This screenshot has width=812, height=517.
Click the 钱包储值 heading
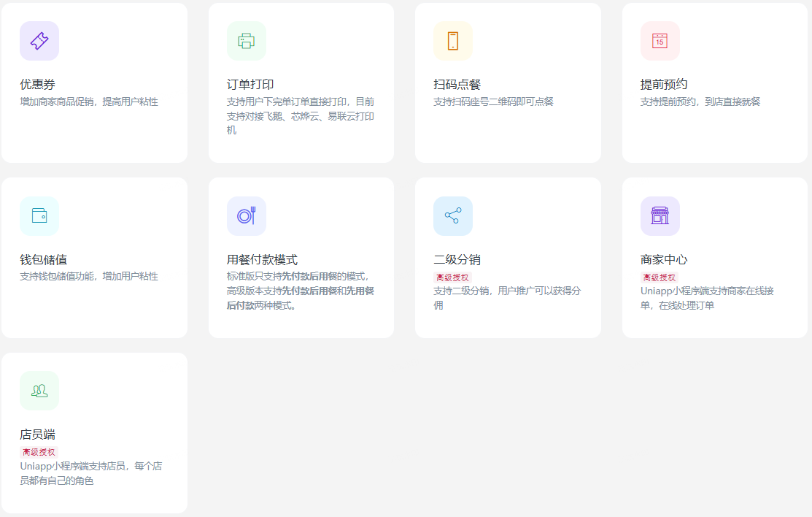[44, 260]
